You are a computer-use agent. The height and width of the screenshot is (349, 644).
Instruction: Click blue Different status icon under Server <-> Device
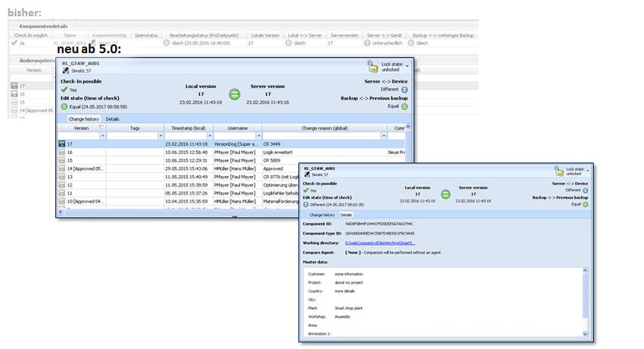[x=404, y=90]
